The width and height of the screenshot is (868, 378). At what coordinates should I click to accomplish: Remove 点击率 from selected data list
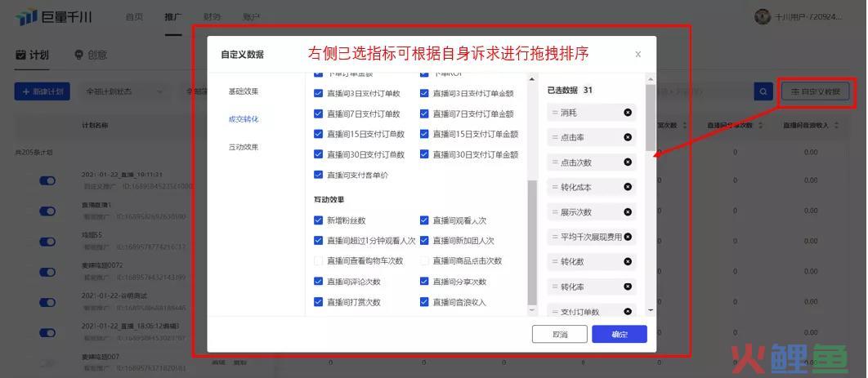coord(628,137)
